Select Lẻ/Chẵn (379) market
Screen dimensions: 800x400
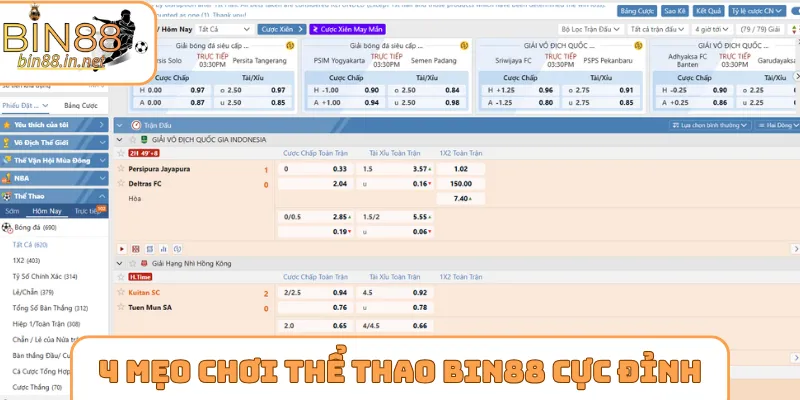33,292
